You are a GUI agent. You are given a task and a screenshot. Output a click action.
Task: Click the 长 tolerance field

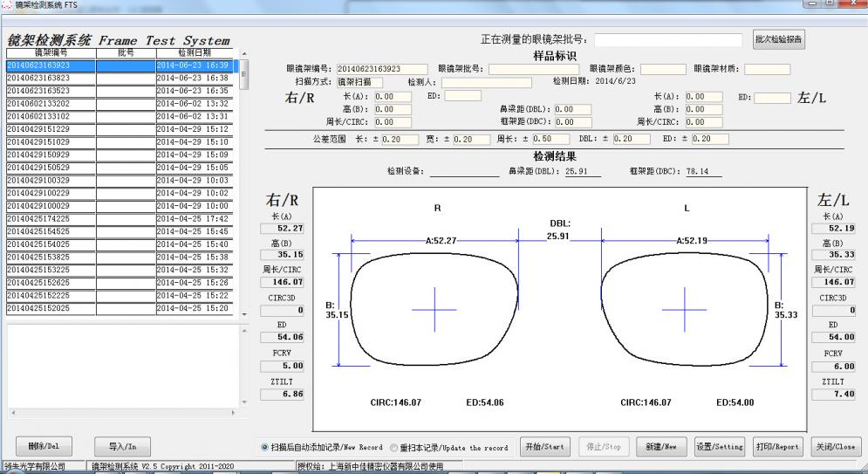400,139
